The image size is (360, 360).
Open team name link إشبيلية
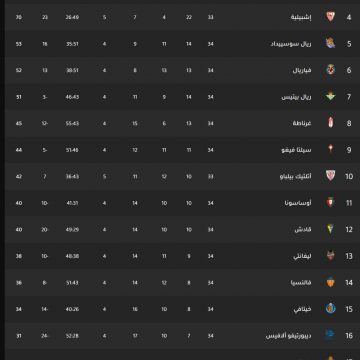click(x=301, y=17)
